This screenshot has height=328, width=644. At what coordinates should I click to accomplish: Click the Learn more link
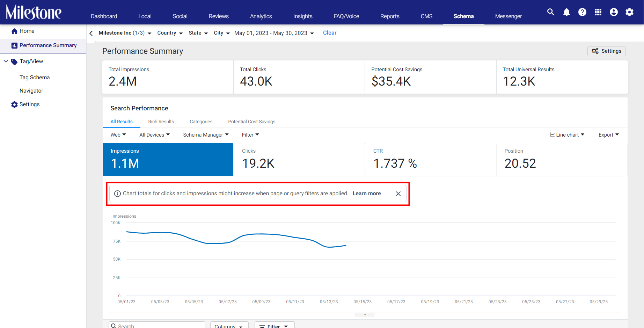click(x=367, y=194)
